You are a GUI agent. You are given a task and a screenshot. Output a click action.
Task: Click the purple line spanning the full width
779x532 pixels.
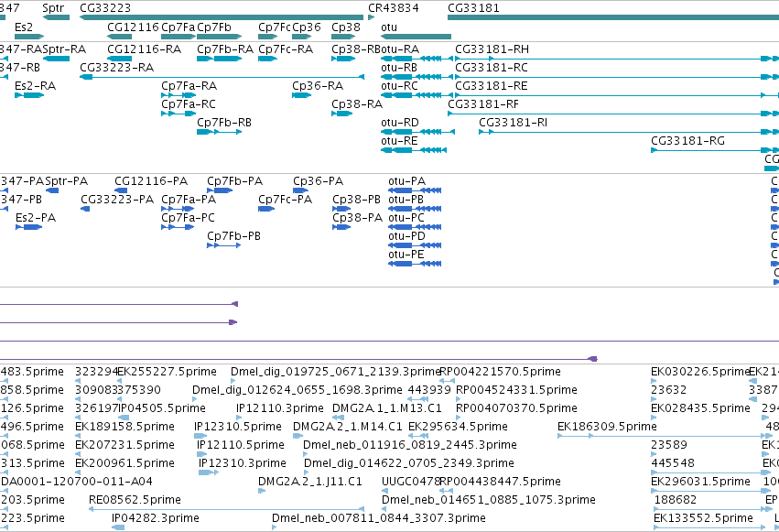(x=390, y=342)
